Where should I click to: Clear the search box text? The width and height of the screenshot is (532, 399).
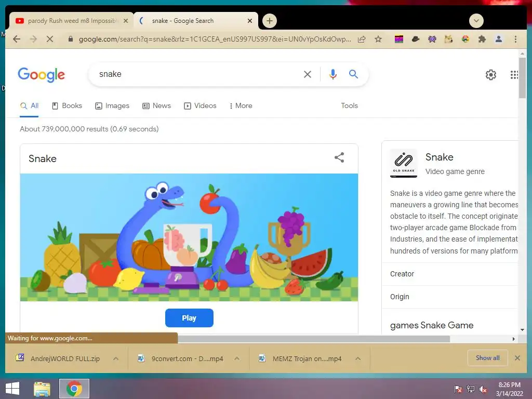click(x=308, y=74)
